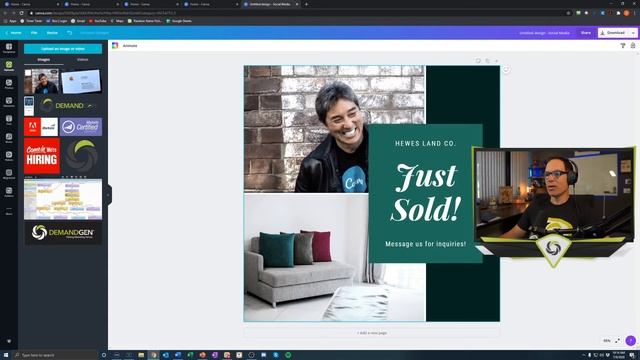640x360 pixels.
Task: Open the zoom percentage dropdown
Action: (607, 340)
